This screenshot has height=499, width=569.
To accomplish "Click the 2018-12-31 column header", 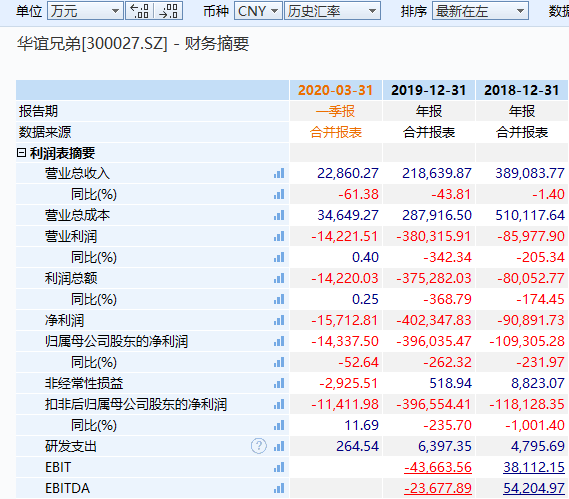I will tap(521, 90).
